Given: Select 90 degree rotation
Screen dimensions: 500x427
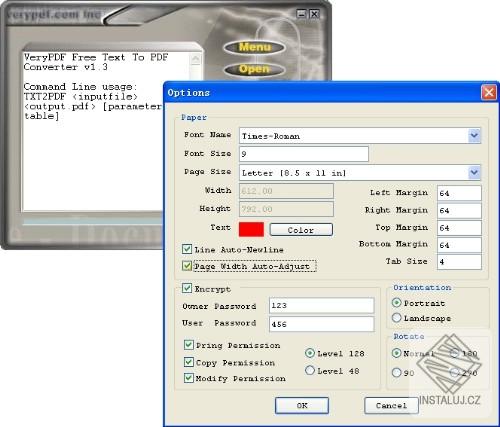Looking at the screenshot, I should (x=396, y=372).
